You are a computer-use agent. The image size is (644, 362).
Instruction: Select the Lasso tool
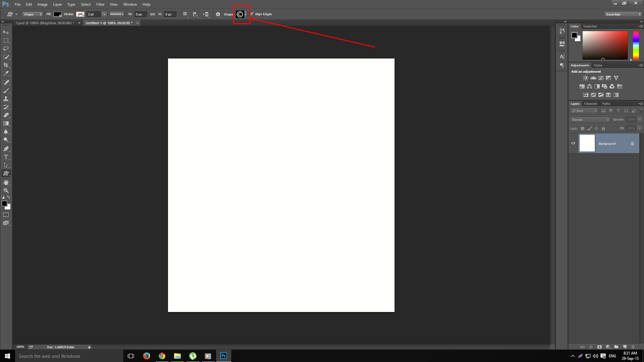click(6, 49)
